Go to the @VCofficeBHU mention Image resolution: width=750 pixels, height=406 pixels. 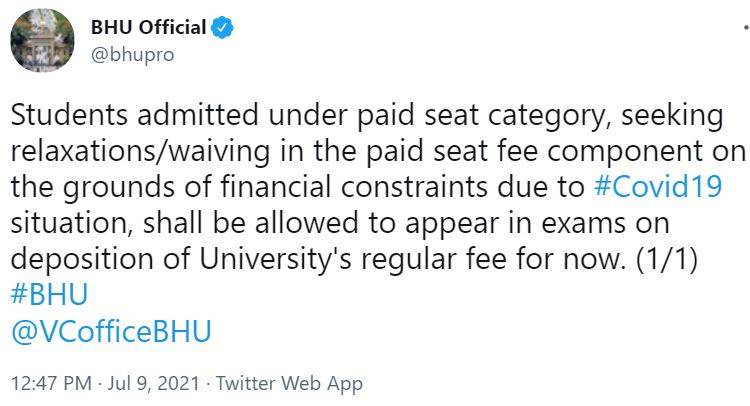pyautogui.click(x=110, y=331)
